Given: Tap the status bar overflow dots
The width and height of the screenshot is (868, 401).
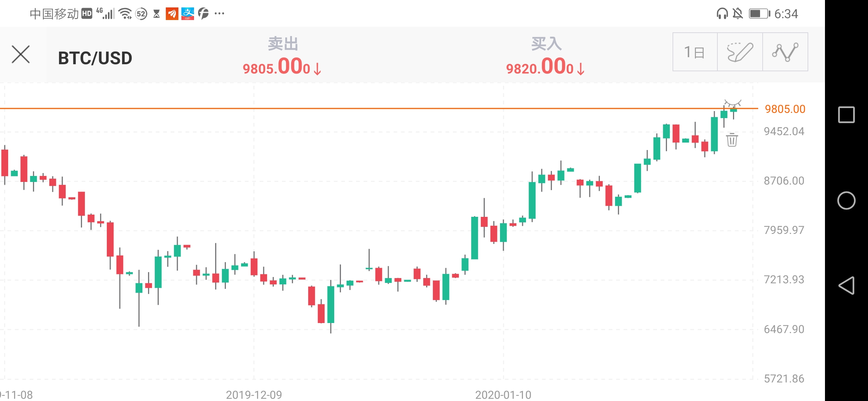Looking at the screenshot, I should (220, 14).
